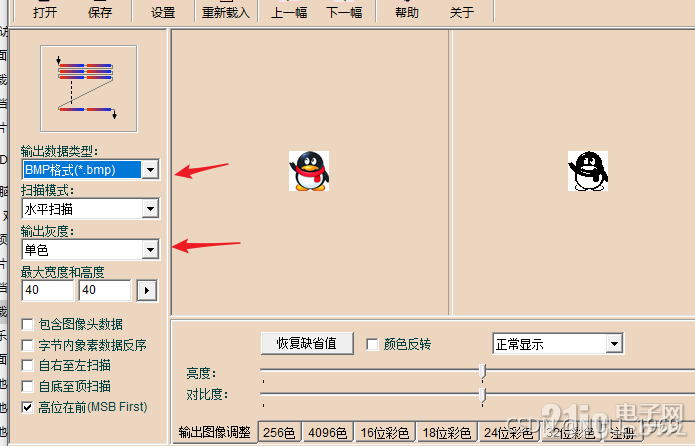Switch to the 注册 tab
695x446 pixels.
(623, 433)
